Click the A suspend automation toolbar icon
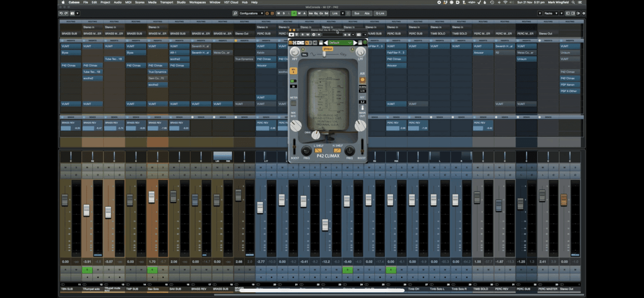The image size is (644, 298). [x=304, y=13]
